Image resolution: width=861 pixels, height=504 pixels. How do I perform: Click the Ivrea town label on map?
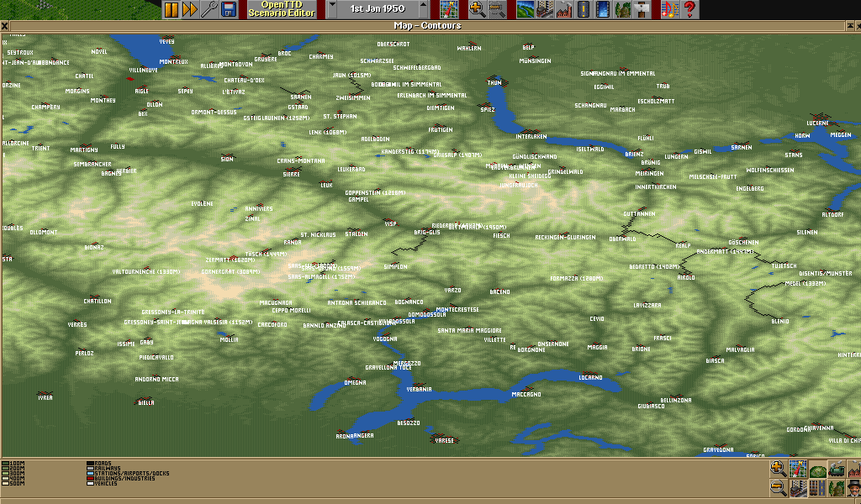[45, 397]
